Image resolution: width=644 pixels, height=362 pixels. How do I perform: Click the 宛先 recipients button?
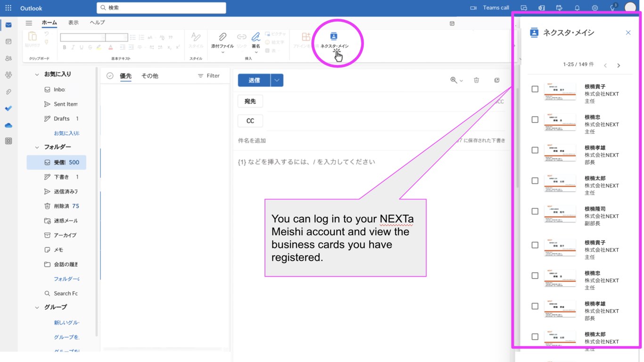tap(250, 101)
